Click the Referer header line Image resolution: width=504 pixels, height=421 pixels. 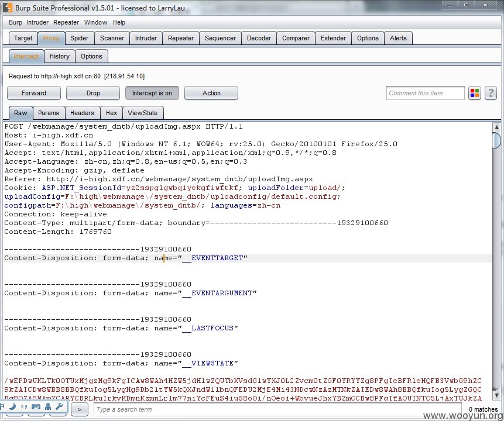[159, 179]
